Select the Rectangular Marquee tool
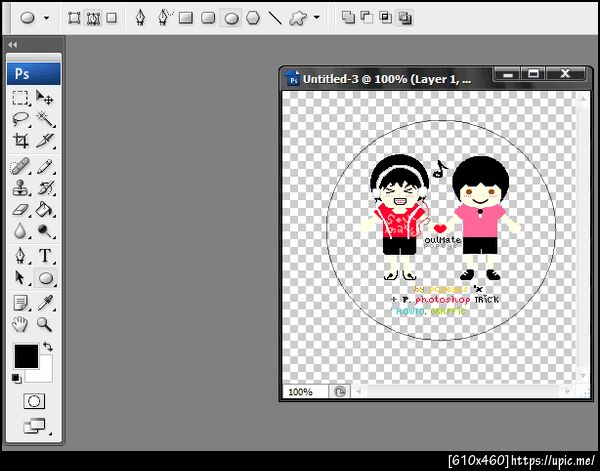 click(x=20, y=98)
